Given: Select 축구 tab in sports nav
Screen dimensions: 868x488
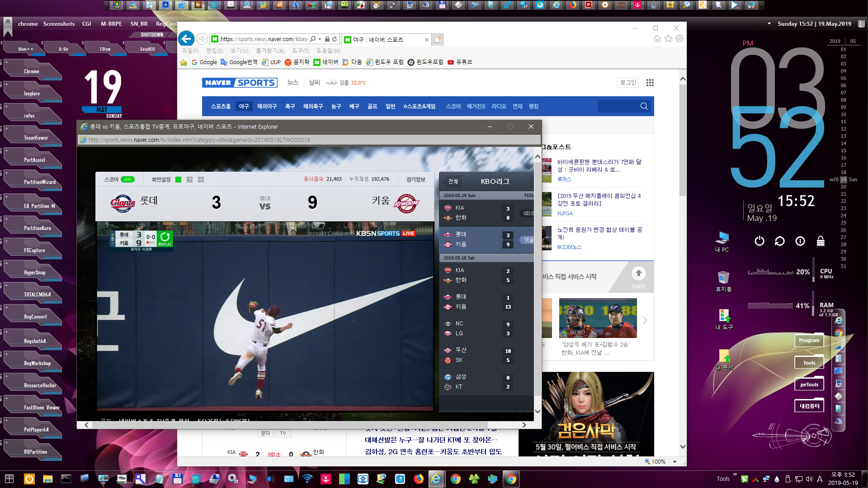Looking at the screenshot, I should point(290,106).
